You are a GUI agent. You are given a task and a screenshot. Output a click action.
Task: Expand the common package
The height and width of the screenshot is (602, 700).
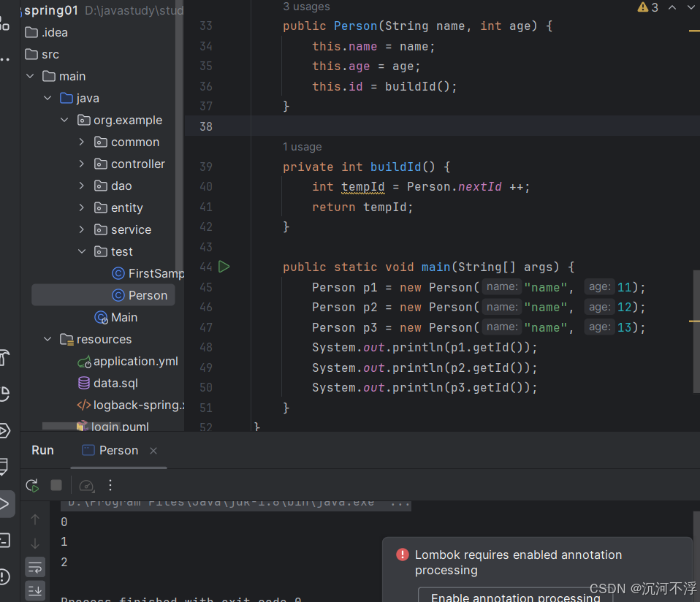[81, 142]
